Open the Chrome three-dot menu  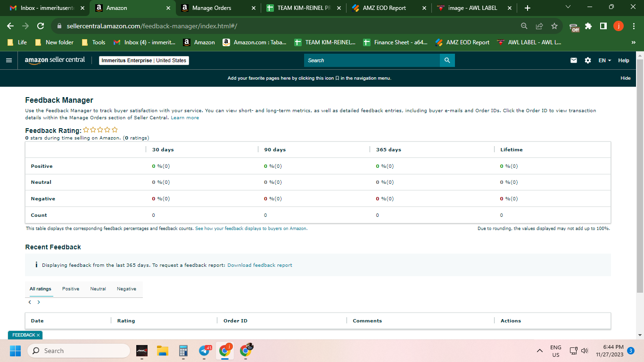point(634,26)
